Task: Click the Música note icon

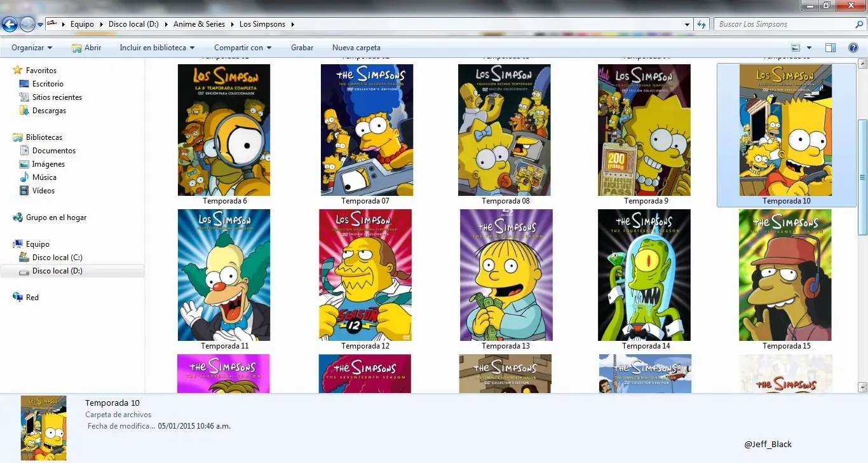Action: (x=24, y=177)
